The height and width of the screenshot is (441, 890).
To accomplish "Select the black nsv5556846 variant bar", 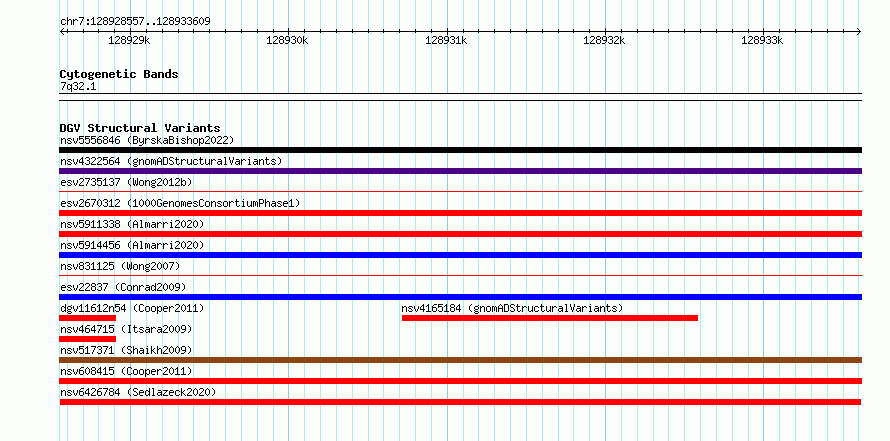I will point(460,150).
